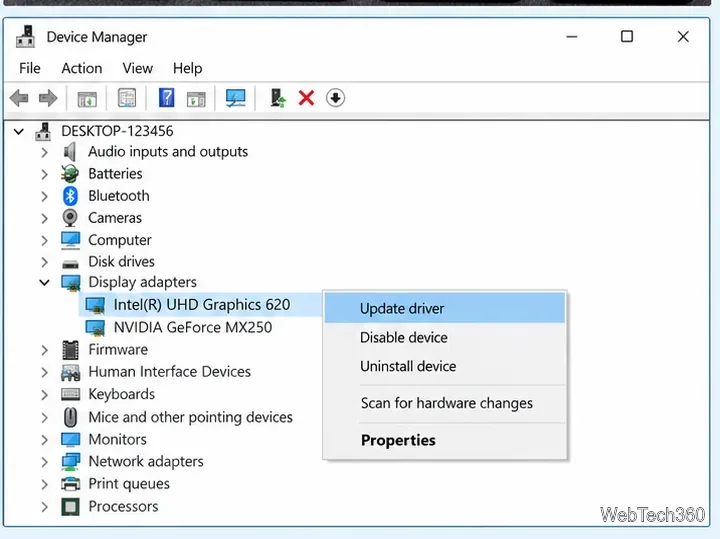The image size is (720, 539).
Task: Click the NVIDIA GeForce MX250 device icon
Action: [96, 328]
